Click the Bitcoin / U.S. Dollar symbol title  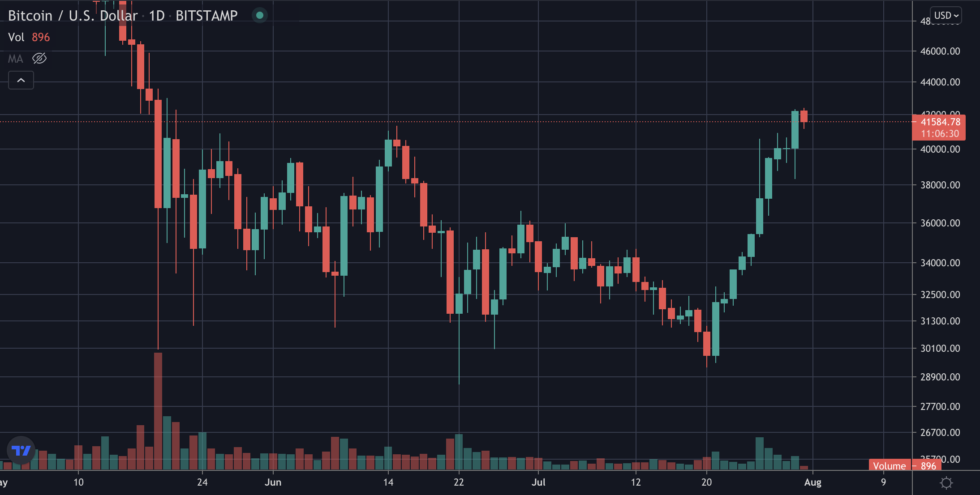click(73, 16)
